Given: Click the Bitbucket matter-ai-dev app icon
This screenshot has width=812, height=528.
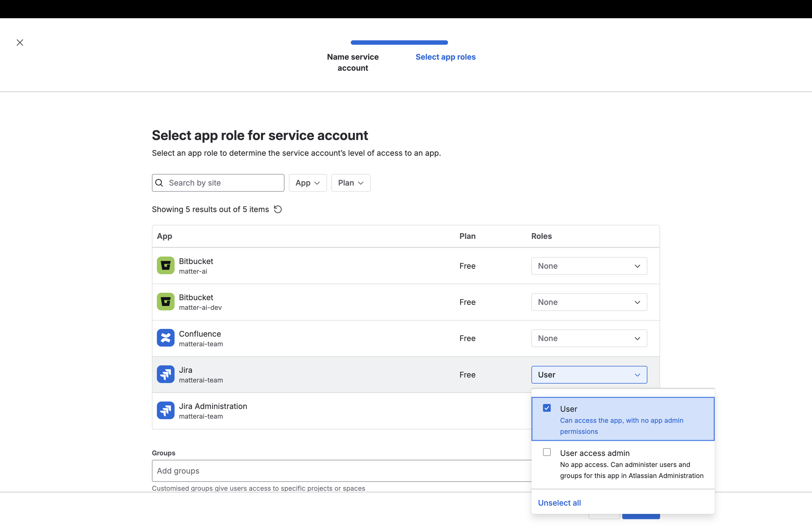Looking at the screenshot, I should 165,302.
